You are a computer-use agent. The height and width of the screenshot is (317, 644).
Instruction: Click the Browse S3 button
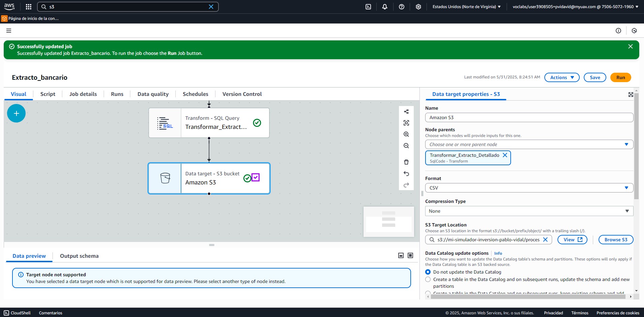[616, 240]
